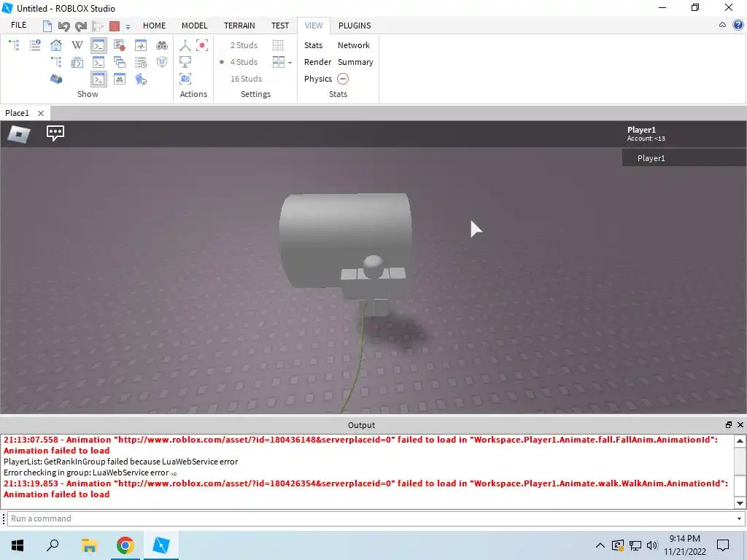Screen dimensions: 747x560
Task: Toggle the middle-row Command Bar icon
Action: (x=98, y=62)
